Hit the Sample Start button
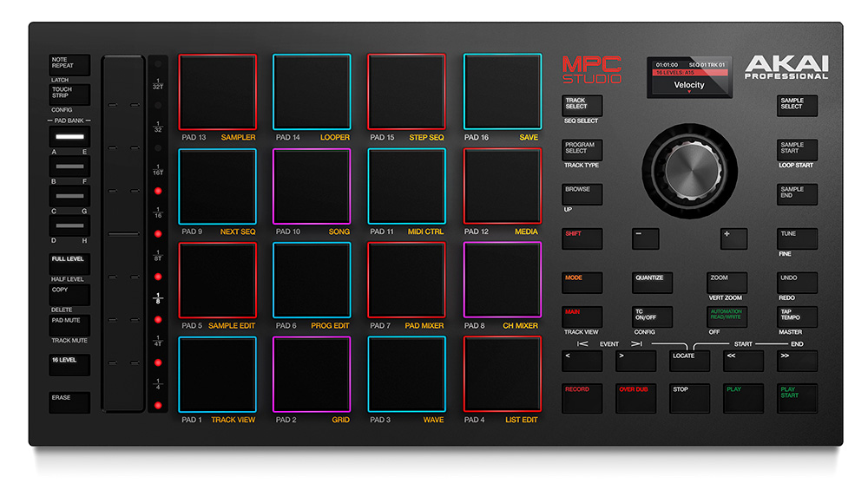The height and width of the screenshot is (483, 868). (797, 150)
